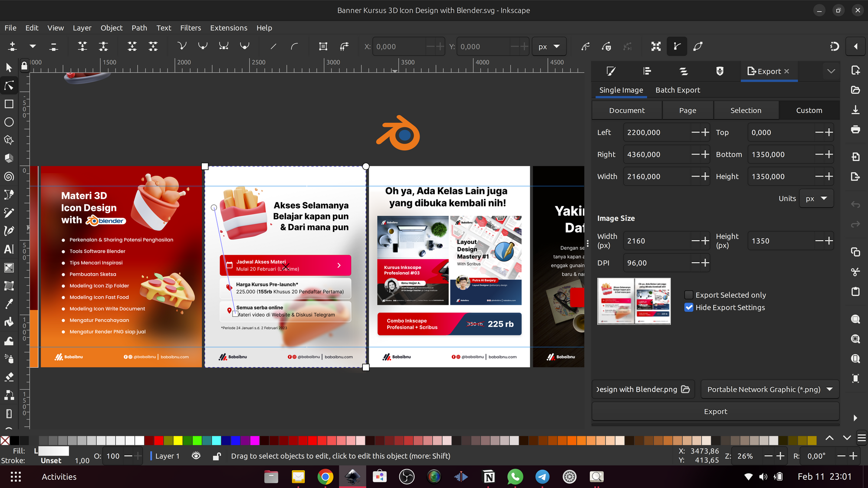Select the Selector arrow tool
Image resolution: width=868 pixels, height=488 pixels.
coord(9,68)
